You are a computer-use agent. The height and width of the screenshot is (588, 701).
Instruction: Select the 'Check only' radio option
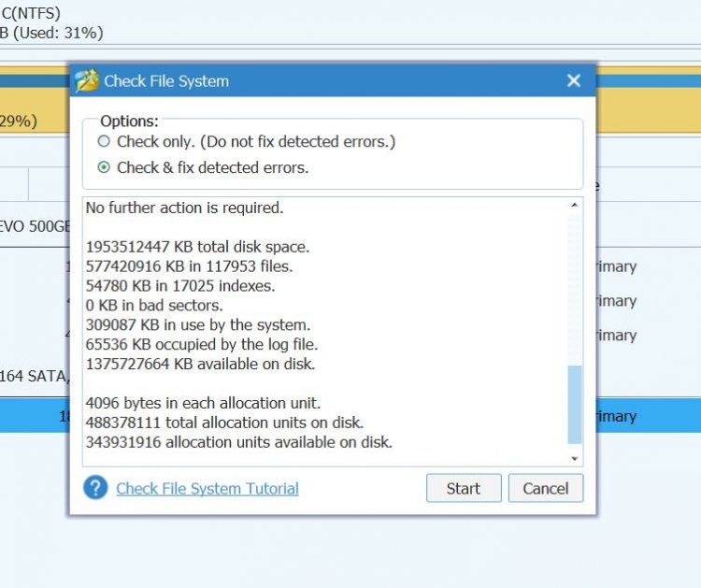point(103,142)
